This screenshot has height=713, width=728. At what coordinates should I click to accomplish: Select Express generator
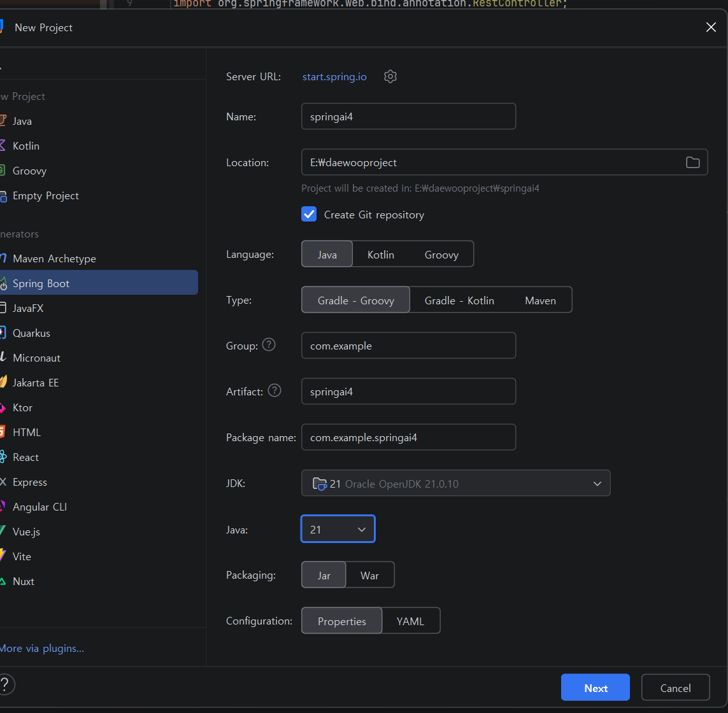click(x=99, y=482)
